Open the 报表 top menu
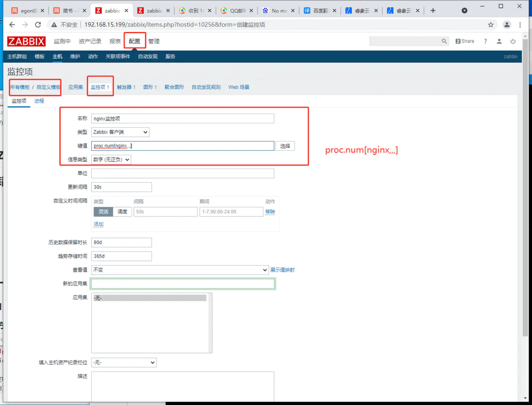 coord(115,41)
